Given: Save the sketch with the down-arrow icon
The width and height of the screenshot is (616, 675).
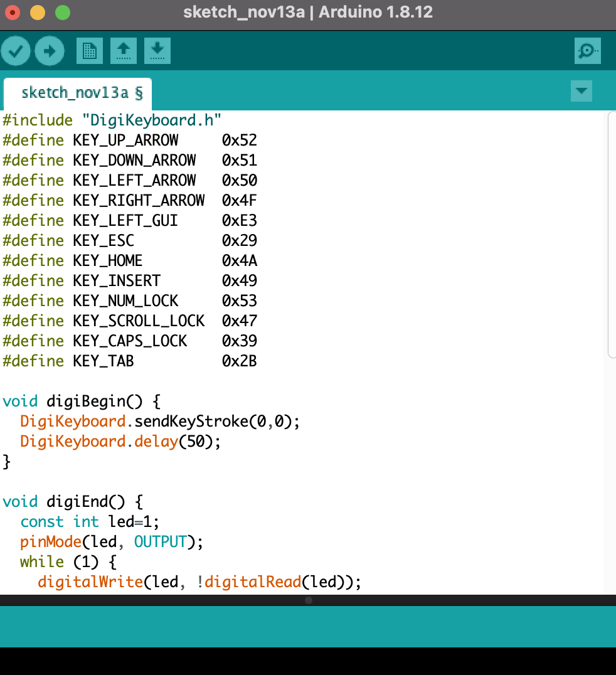Looking at the screenshot, I should (157, 51).
